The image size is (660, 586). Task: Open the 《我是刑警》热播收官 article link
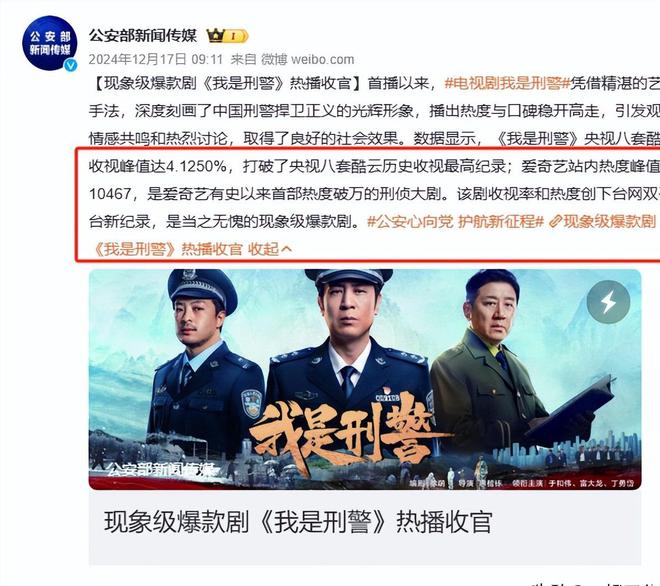click(167, 249)
